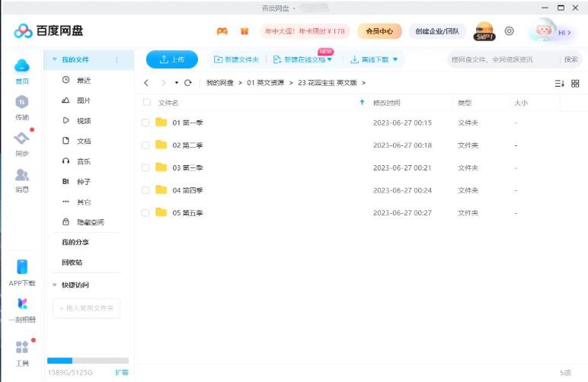Image resolution: width=588 pixels, height=382 pixels.
Task: Open settings via the hexagon gear icon
Action: pos(510,31)
